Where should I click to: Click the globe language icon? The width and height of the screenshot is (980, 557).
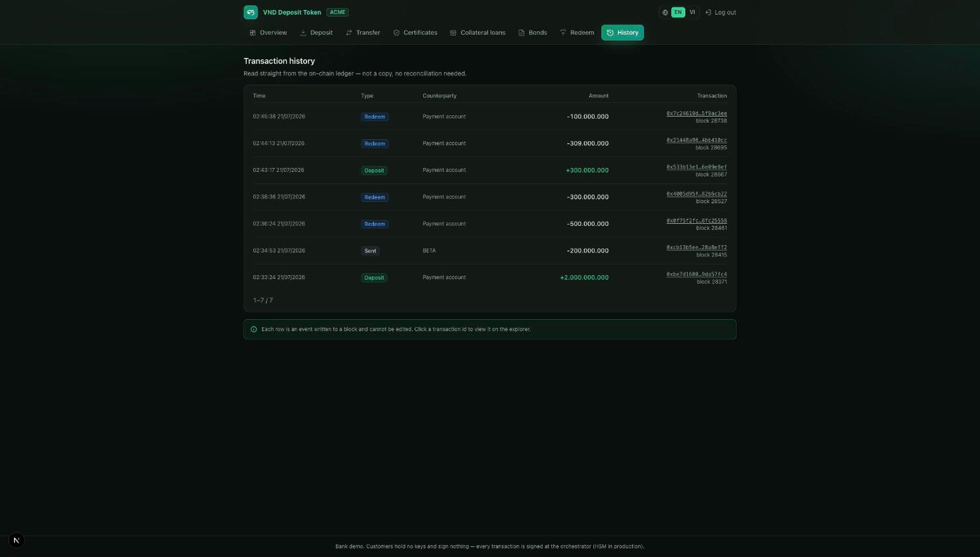[x=665, y=13]
